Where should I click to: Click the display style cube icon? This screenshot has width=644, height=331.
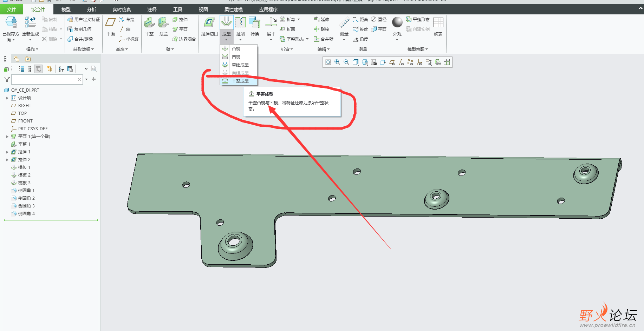tap(356, 62)
